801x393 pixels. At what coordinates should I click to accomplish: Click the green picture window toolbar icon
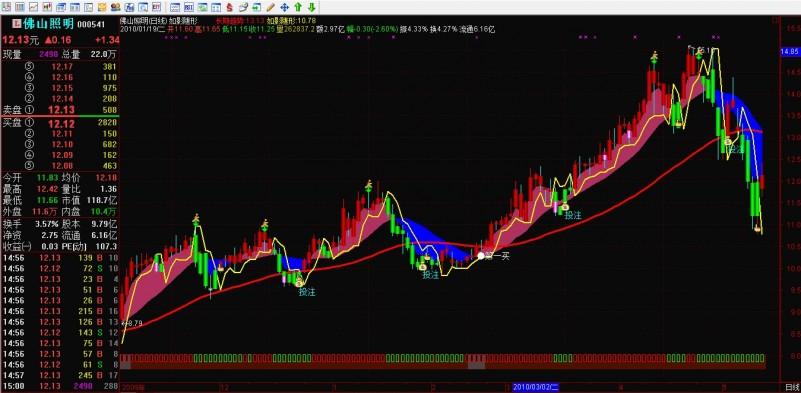203,7
